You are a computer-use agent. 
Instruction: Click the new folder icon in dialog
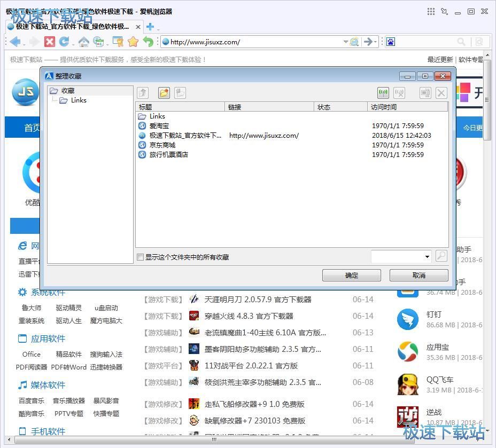click(x=164, y=93)
